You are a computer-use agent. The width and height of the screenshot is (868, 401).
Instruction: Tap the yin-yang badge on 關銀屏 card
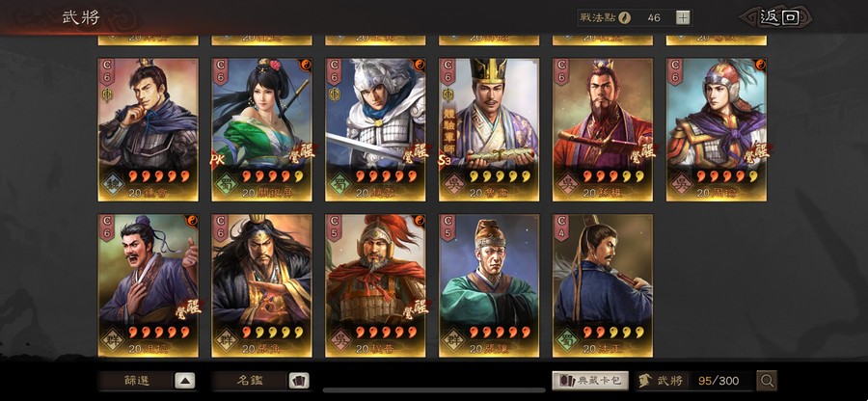[306, 65]
